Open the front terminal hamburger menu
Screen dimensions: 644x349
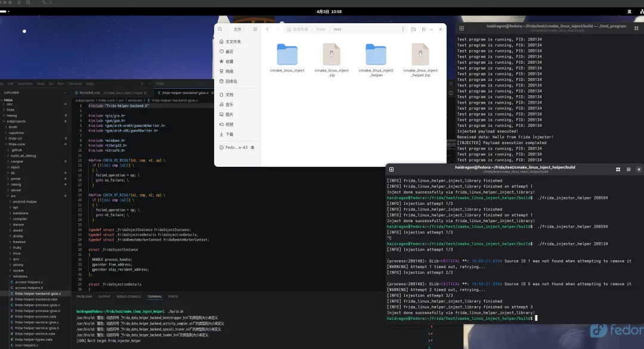pos(628,169)
